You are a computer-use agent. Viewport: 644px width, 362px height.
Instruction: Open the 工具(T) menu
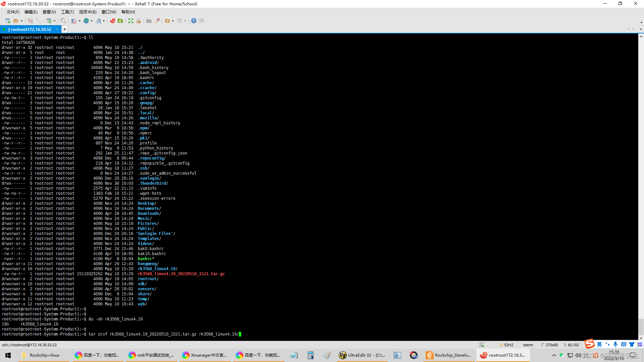click(x=67, y=12)
